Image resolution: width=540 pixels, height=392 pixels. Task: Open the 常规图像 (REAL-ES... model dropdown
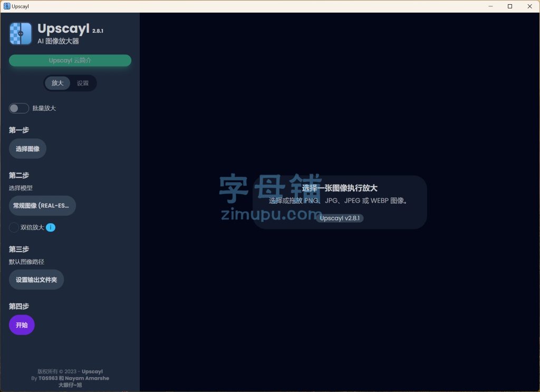point(42,206)
